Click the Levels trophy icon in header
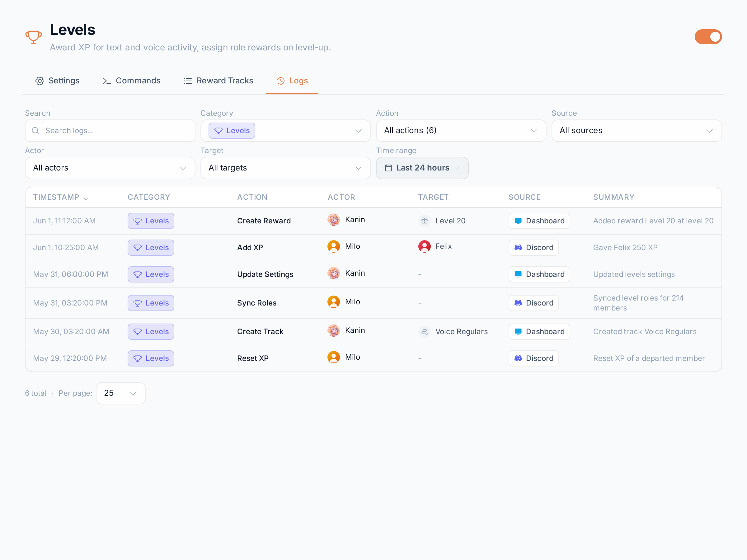This screenshot has width=747, height=560. pos(33,37)
